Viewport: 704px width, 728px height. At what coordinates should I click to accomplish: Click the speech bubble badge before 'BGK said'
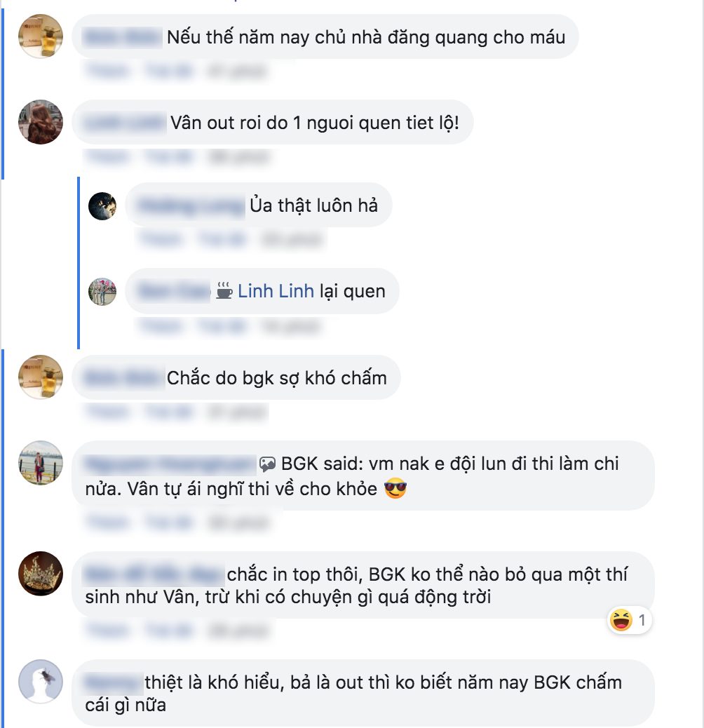point(267,464)
